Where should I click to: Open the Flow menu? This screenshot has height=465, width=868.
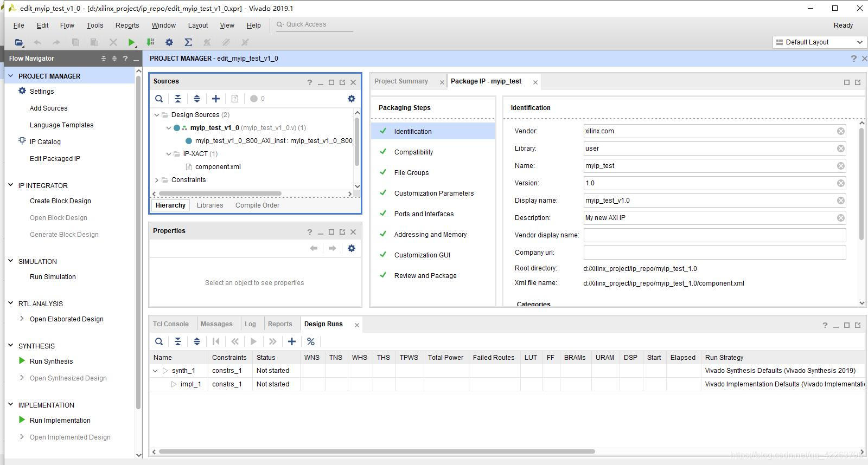tap(67, 25)
